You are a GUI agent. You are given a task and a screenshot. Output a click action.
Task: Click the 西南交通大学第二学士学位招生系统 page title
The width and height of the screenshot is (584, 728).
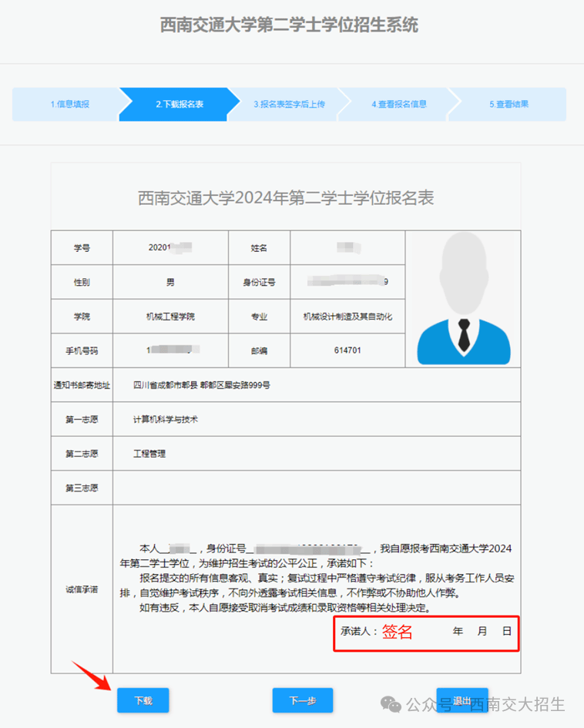tap(289, 25)
